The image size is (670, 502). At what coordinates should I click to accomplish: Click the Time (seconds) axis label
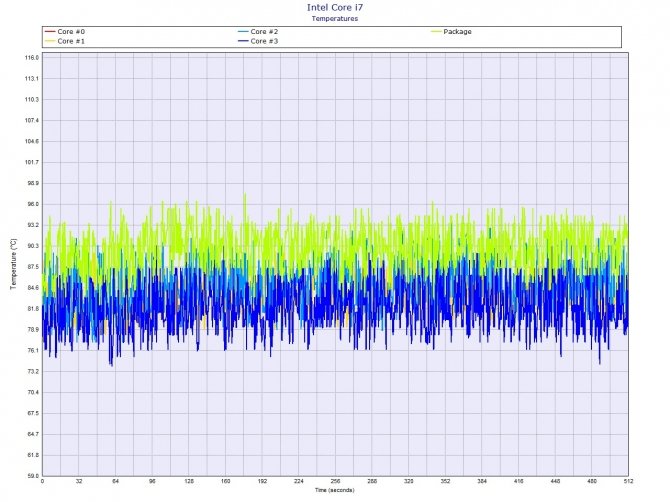tap(335, 490)
